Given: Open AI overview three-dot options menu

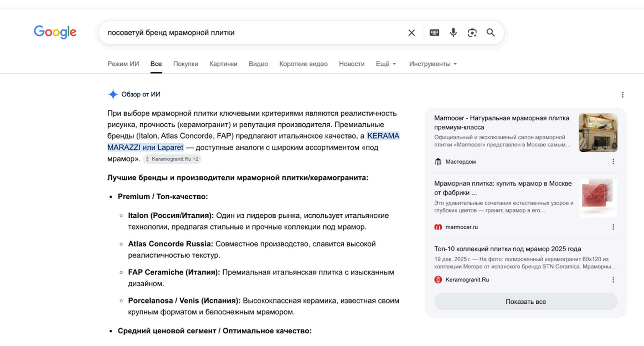Looking at the screenshot, I should pyautogui.click(x=623, y=95).
